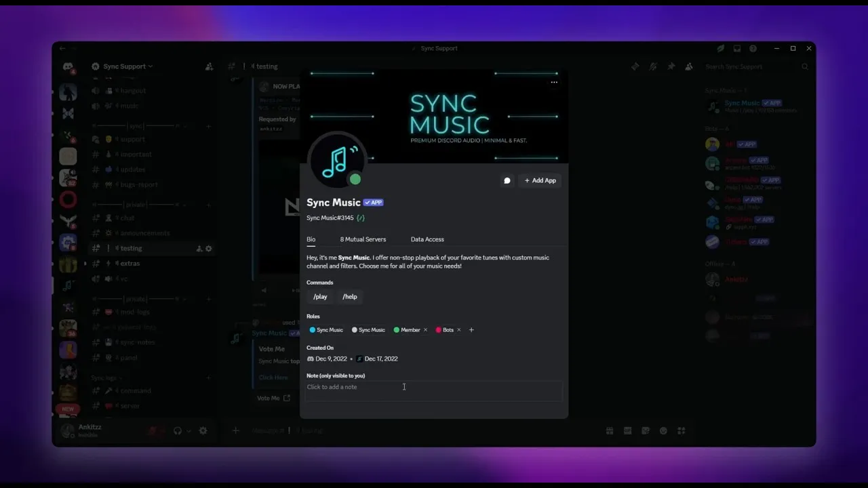This screenshot has width=868, height=488.
Task: Open user settings gear next to Ankitzz
Action: coord(203,431)
